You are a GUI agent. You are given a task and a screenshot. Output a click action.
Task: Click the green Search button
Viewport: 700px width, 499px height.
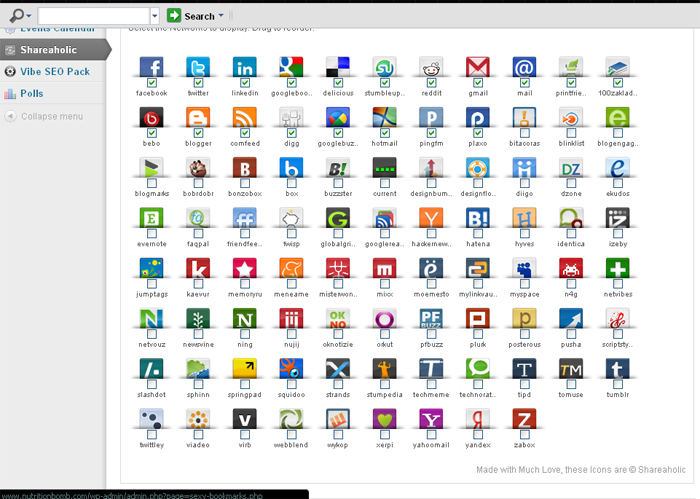click(191, 16)
